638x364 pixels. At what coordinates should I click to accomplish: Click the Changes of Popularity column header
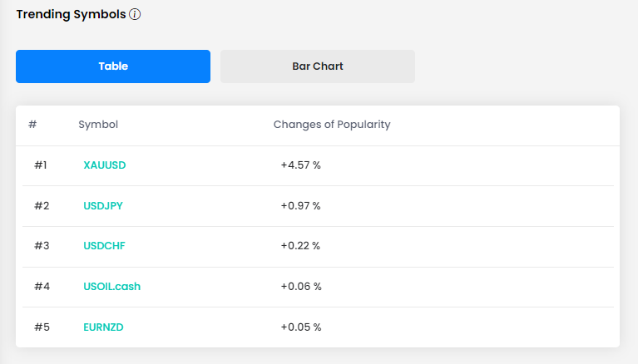(x=332, y=125)
